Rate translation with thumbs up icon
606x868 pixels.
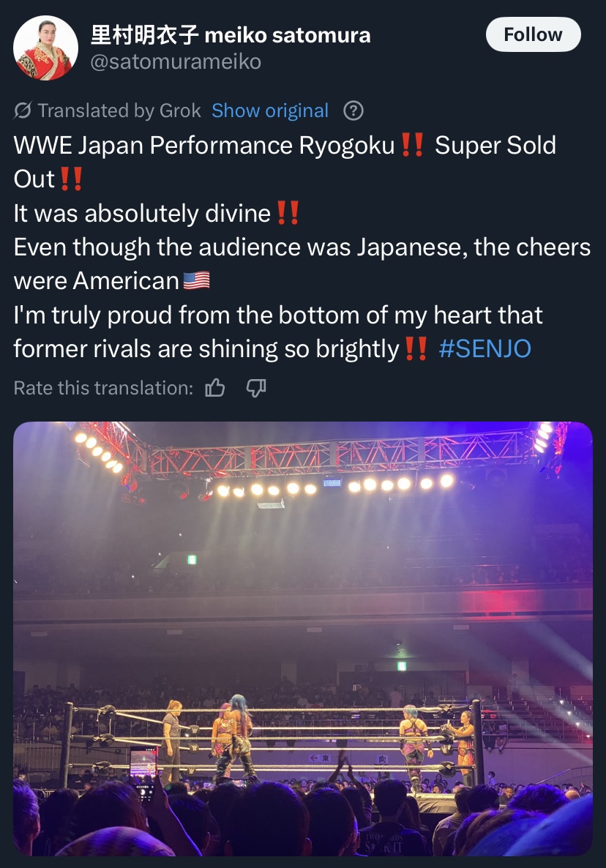(x=215, y=388)
